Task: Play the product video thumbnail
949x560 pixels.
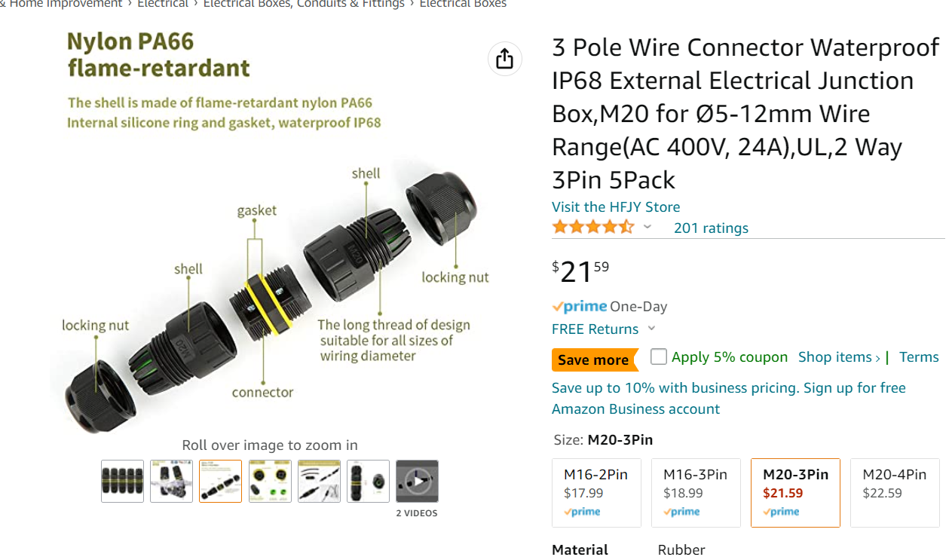Action: click(417, 481)
